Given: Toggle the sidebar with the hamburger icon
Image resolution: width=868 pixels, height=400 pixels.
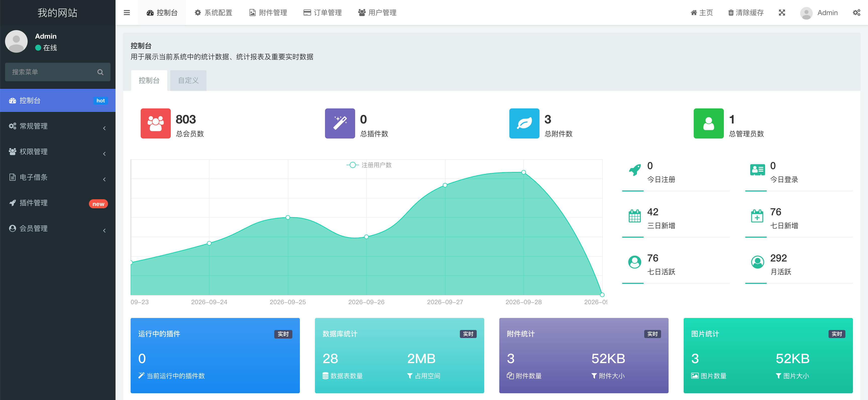Looking at the screenshot, I should coord(127,13).
